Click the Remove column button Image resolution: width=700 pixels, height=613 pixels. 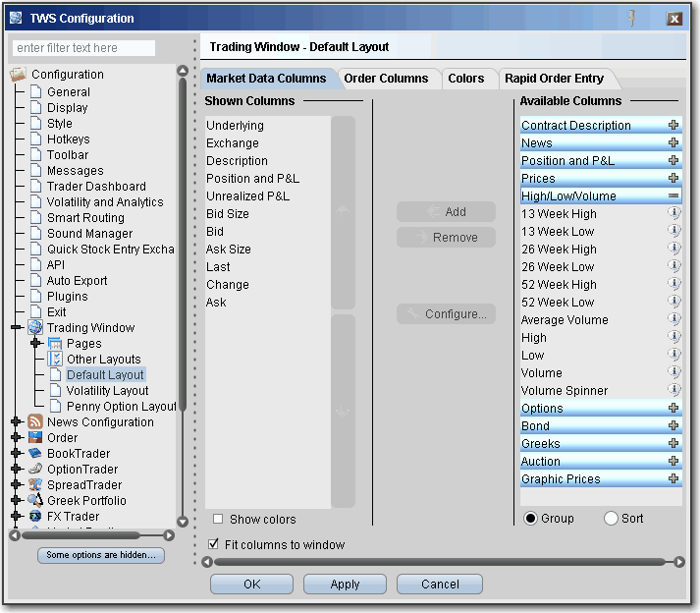(446, 237)
